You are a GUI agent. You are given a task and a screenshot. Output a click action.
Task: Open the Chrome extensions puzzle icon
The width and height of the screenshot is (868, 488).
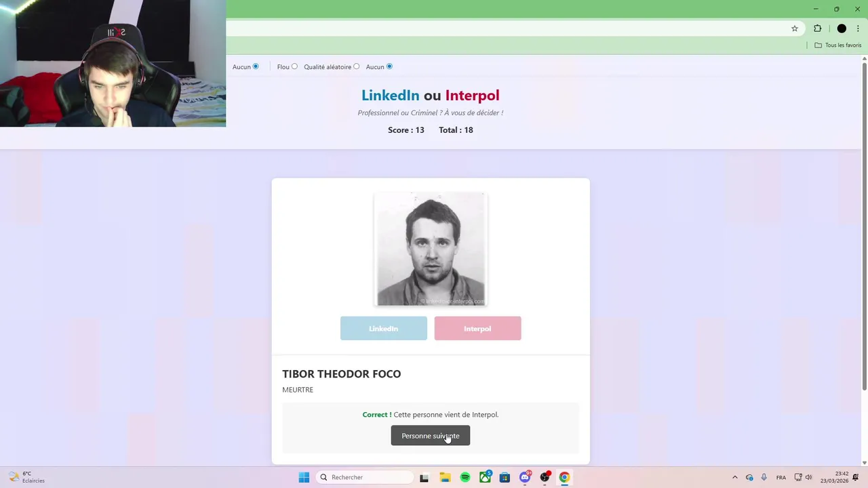(x=817, y=28)
